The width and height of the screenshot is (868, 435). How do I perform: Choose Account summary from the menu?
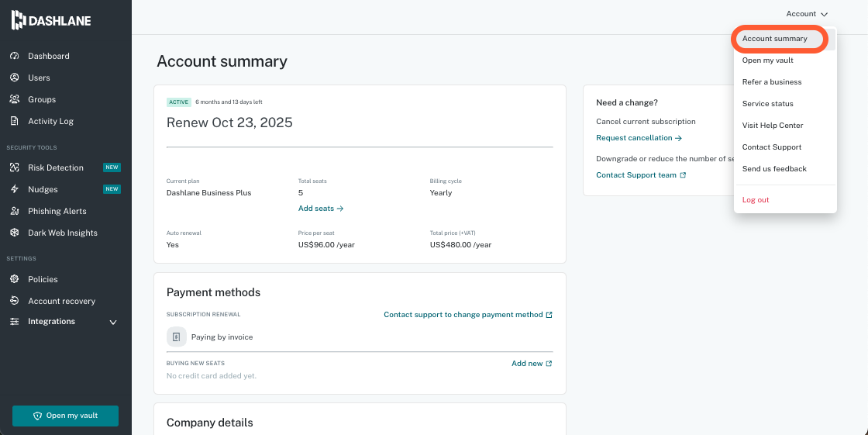[774, 39]
